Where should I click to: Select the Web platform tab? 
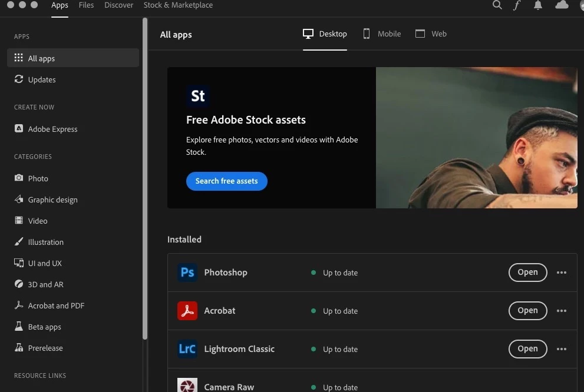[x=431, y=34]
